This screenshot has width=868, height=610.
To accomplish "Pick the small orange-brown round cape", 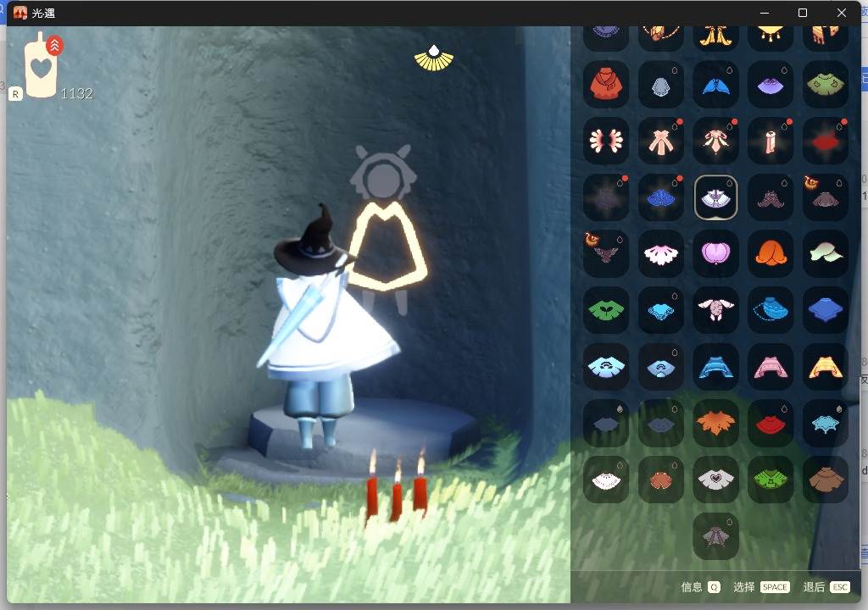I will (x=661, y=480).
